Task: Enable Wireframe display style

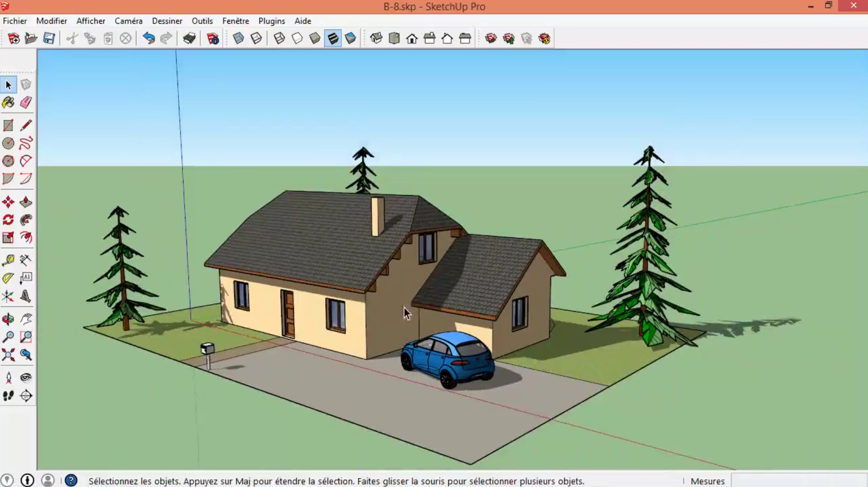Action: click(279, 38)
